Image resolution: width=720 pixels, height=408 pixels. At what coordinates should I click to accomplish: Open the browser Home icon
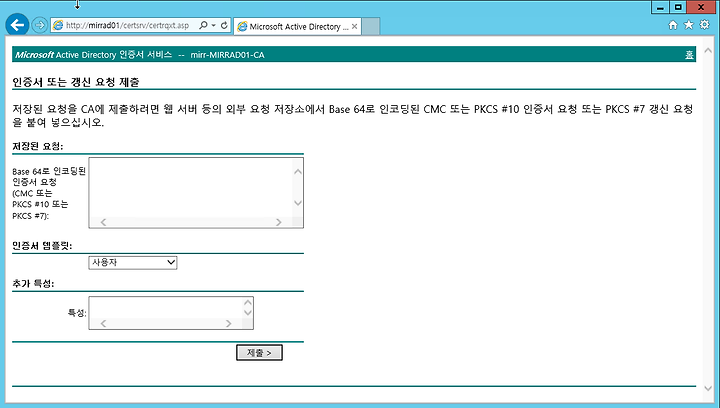(673, 25)
